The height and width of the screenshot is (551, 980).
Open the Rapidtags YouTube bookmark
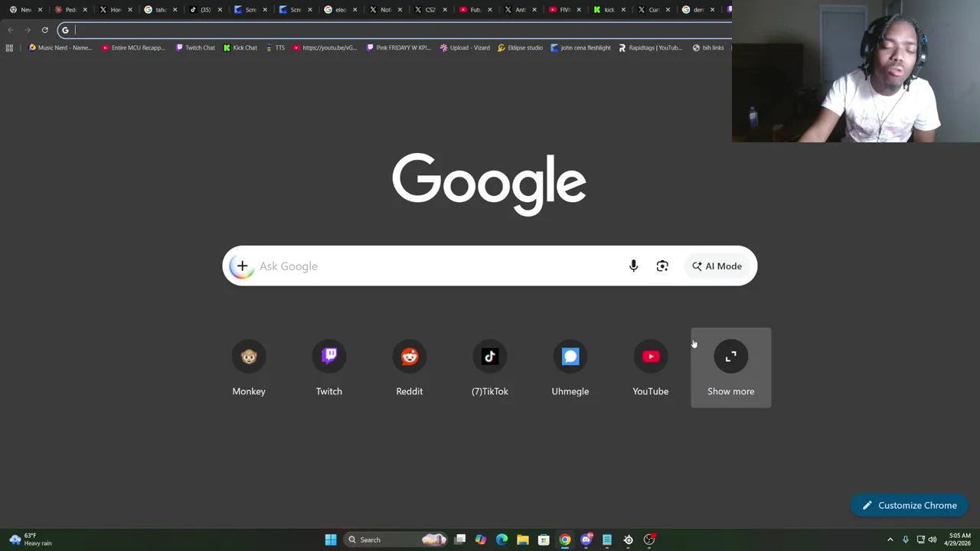649,47
